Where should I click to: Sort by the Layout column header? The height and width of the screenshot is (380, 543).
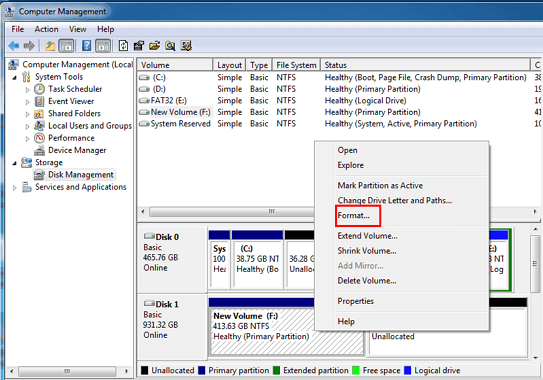(229, 65)
